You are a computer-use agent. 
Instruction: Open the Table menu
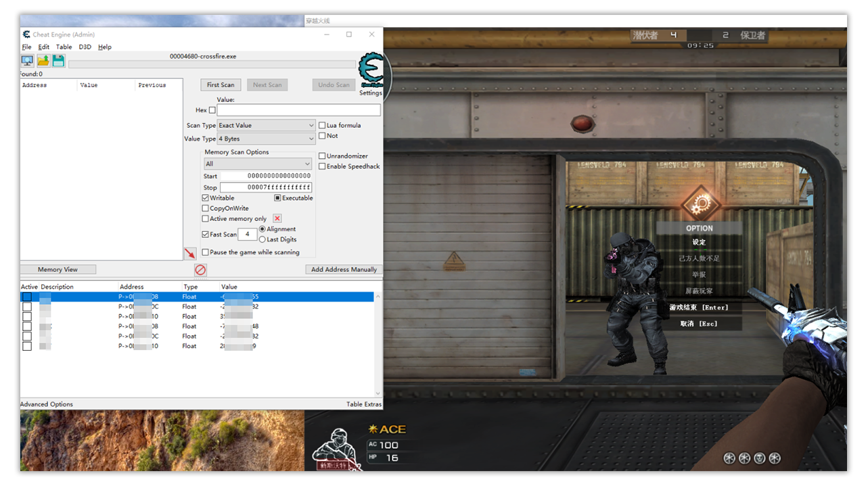pyautogui.click(x=64, y=47)
